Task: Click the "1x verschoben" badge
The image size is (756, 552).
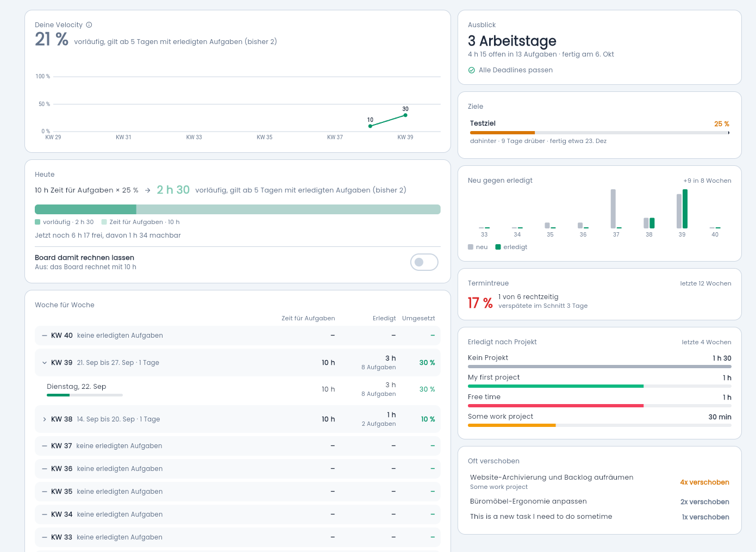Action: click(x=705, y=517)
